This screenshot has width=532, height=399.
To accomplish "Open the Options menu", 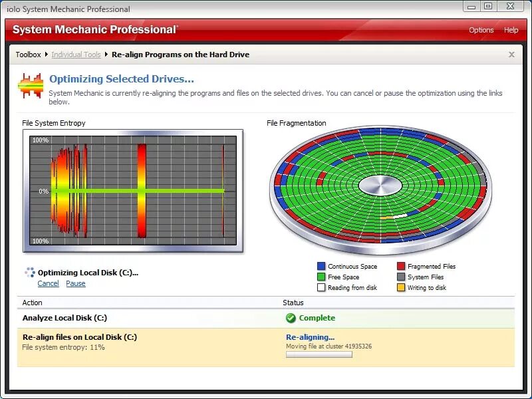I will point(481,30).
